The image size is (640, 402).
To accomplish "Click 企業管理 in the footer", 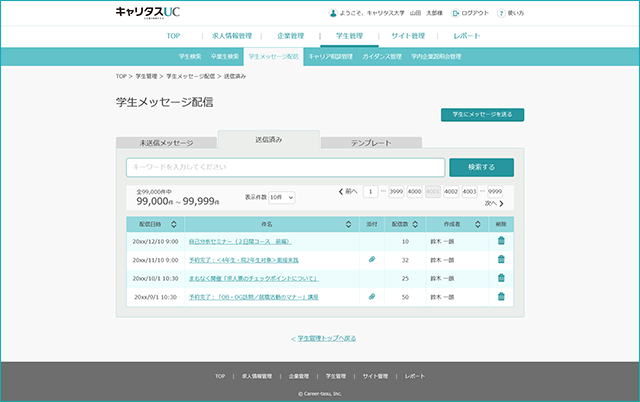I will [299, 376].
